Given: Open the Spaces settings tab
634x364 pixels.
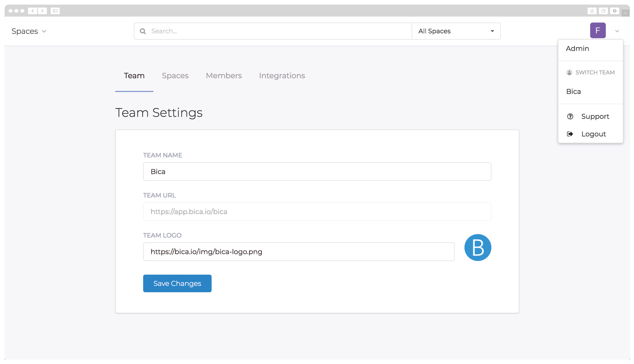Looking at the screenshot, I should click(175, 75).
